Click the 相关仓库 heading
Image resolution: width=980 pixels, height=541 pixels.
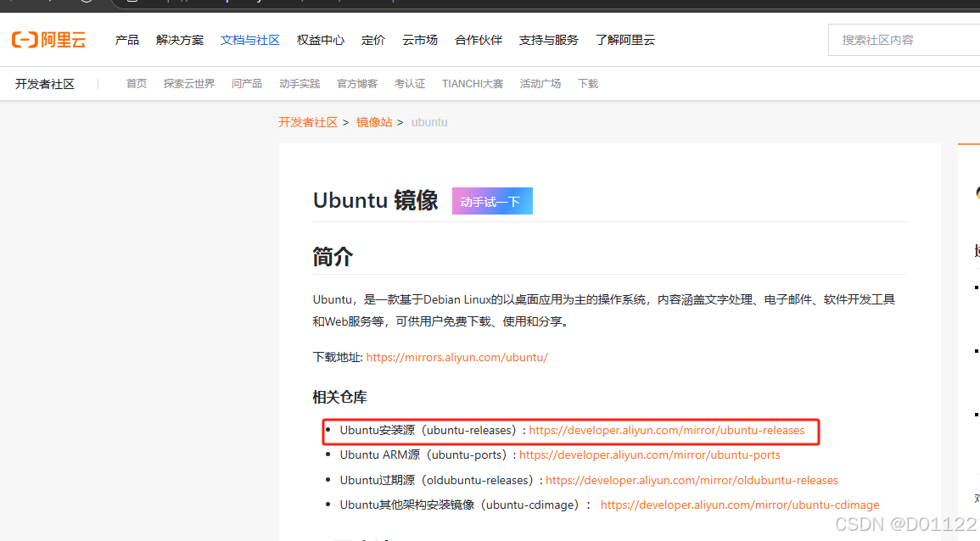click(x=340, y=398)
